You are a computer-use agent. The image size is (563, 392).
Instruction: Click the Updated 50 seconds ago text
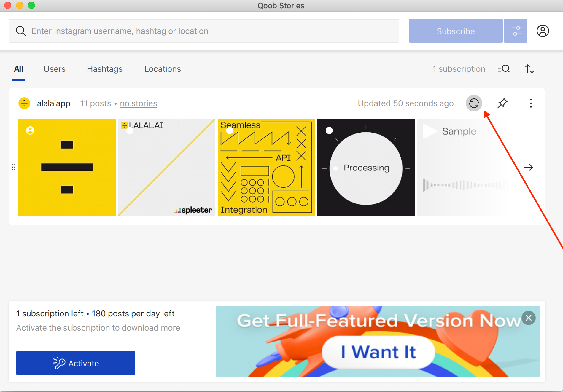point(405,103)
